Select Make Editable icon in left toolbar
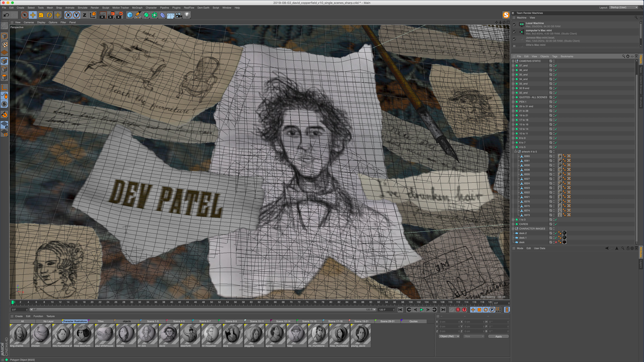644x362 pixels. pyautogui.click(x=4, y=26)
